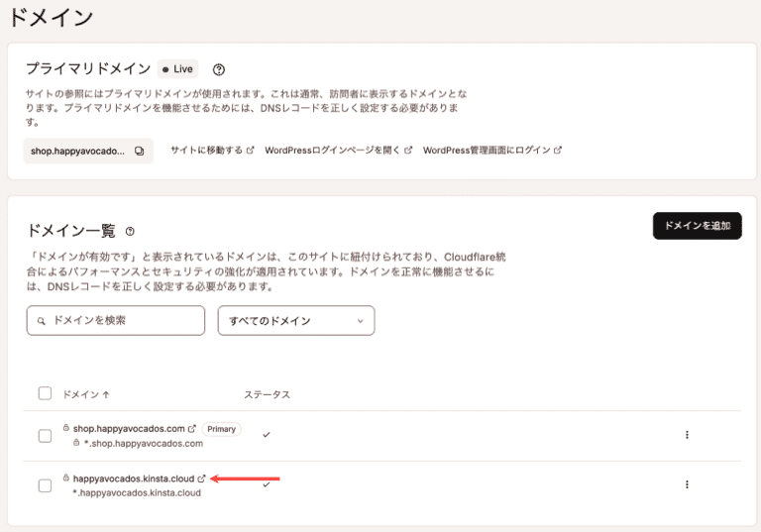Open the happyavocados.kinsta.cloud domain link

tap(134, 479)
